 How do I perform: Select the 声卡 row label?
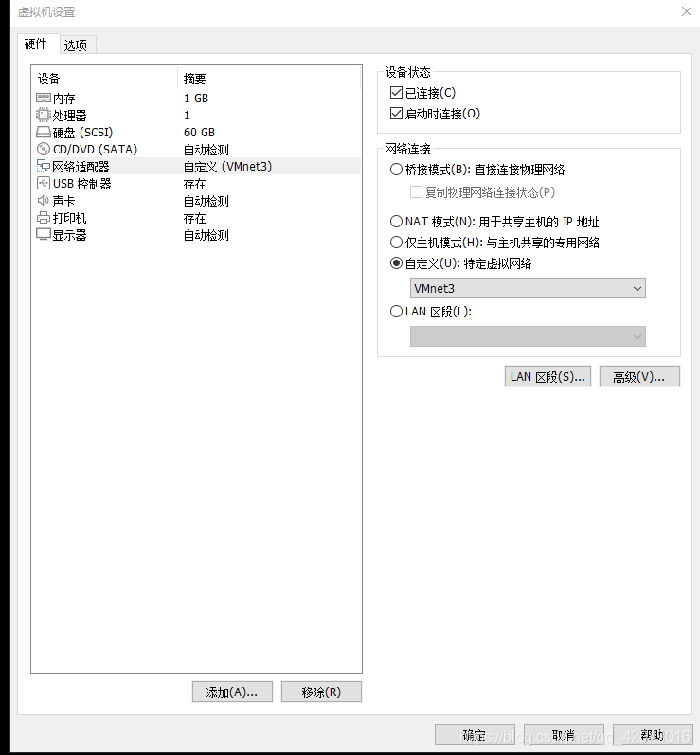[x=64, y=201]
